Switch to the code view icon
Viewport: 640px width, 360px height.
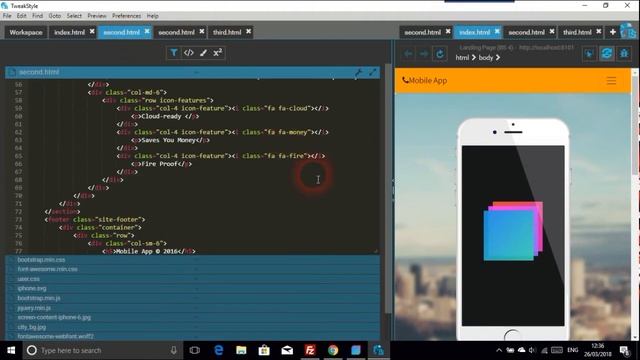(189, 53)
